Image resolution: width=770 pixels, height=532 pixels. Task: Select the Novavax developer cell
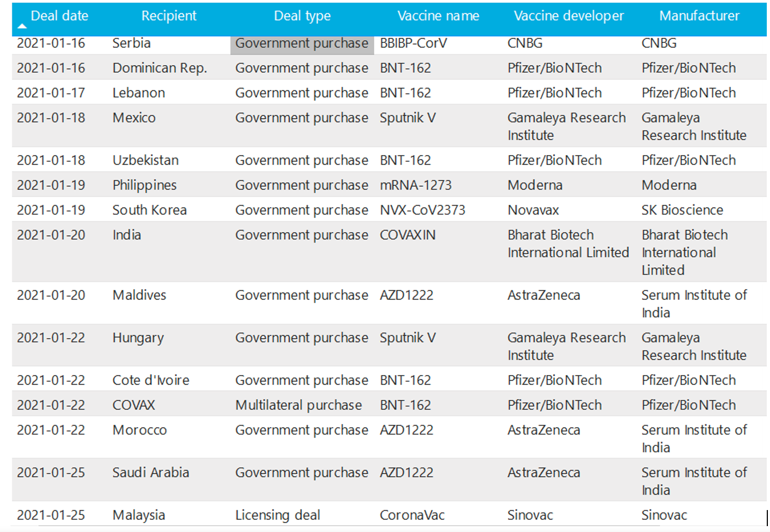tap(533, 210)
